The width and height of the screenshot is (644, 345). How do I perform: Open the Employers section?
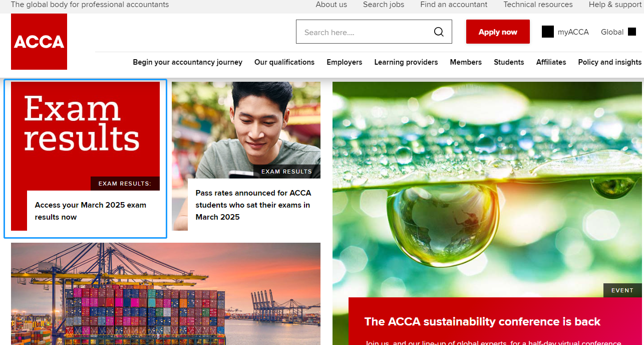pyautogui.click(x=344, y=62)
